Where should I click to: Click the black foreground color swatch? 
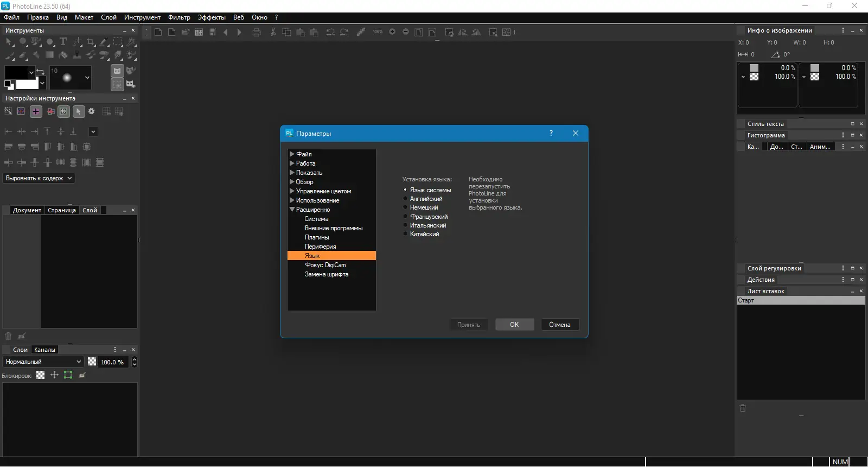coord(16,72)
